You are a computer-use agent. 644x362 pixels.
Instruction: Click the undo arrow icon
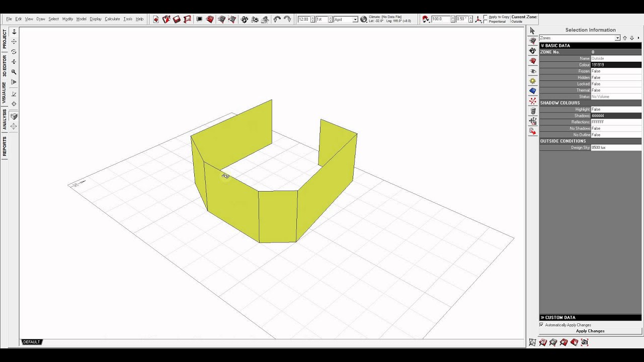click(277, 19)
